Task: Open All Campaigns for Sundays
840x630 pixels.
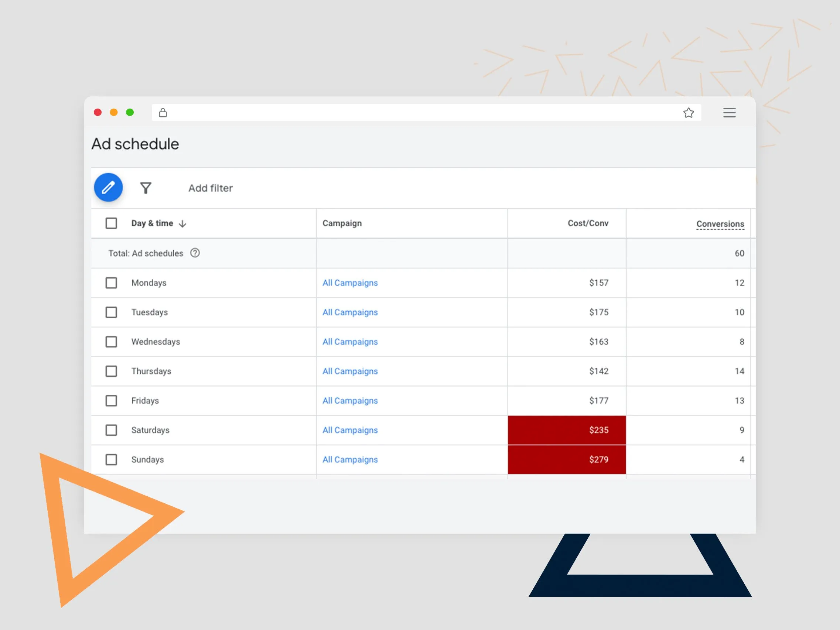Action: pos(350,459)
